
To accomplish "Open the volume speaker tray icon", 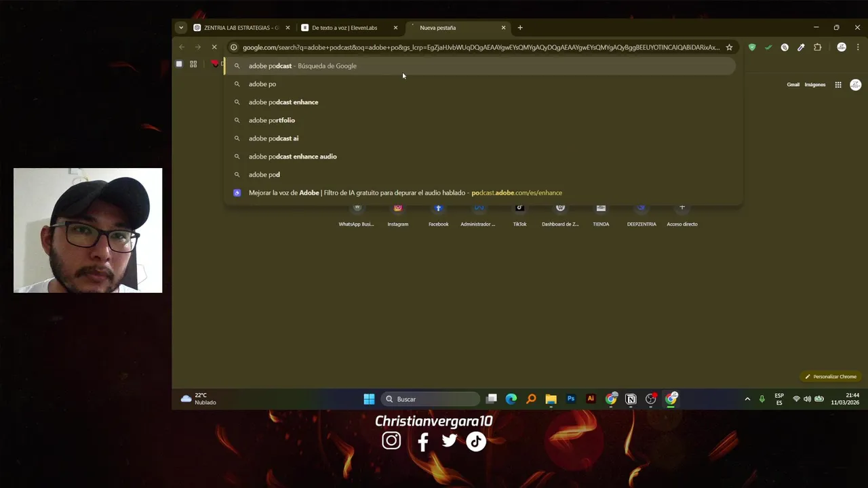I will (x=807, y=399).
